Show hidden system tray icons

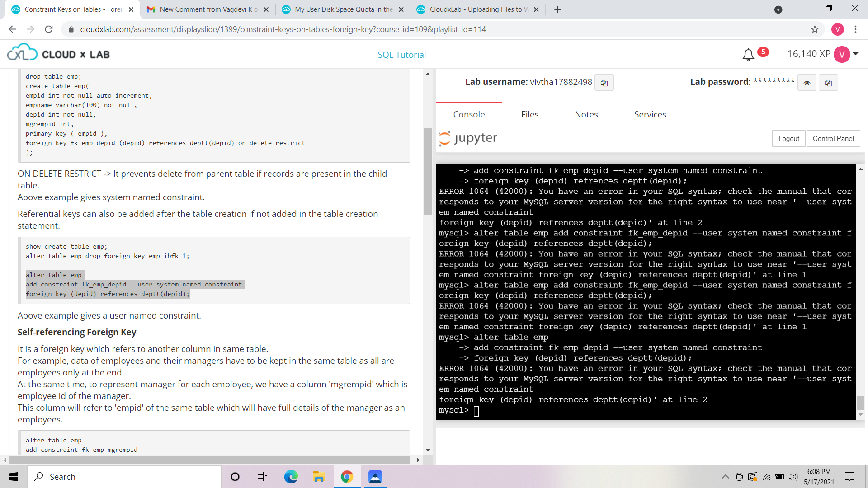[x=725, y=477]
